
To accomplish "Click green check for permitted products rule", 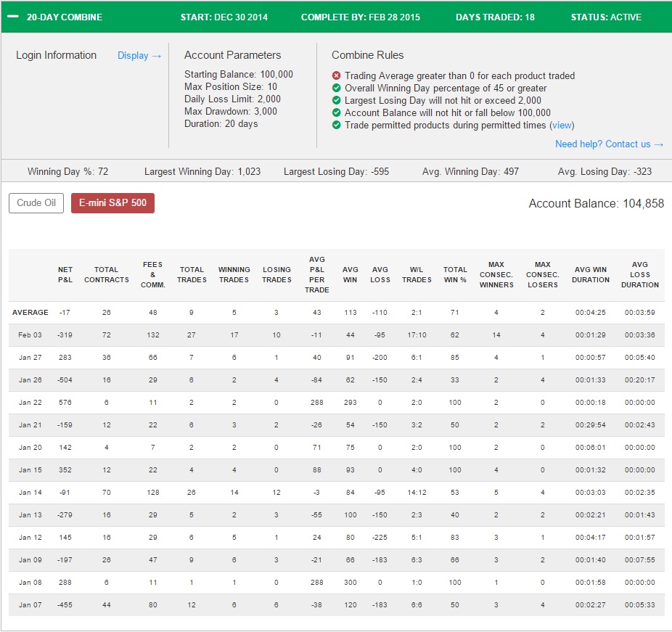I will click(x=337, y=125).
